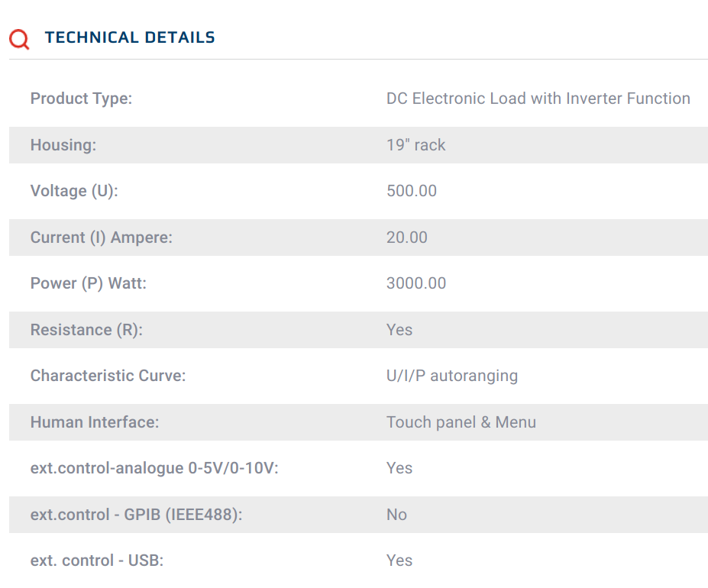Click the Product Type label
708x588 pixels.
pyautogui.click(x=81, y=99)
